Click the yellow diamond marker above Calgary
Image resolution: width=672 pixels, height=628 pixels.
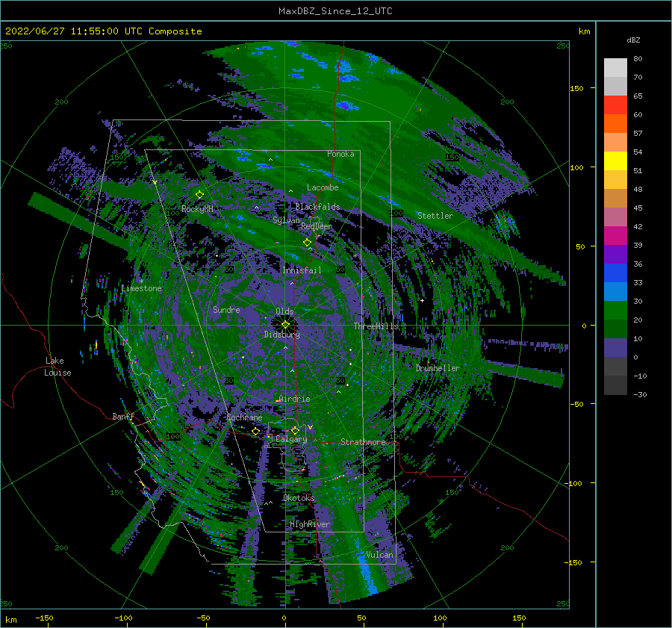pos(295,430)
